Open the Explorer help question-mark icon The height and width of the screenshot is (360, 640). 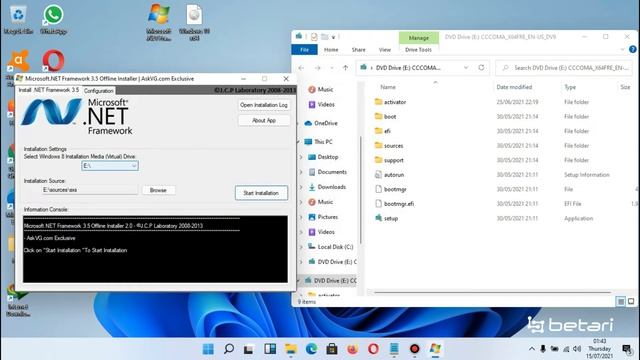point(633,49)
